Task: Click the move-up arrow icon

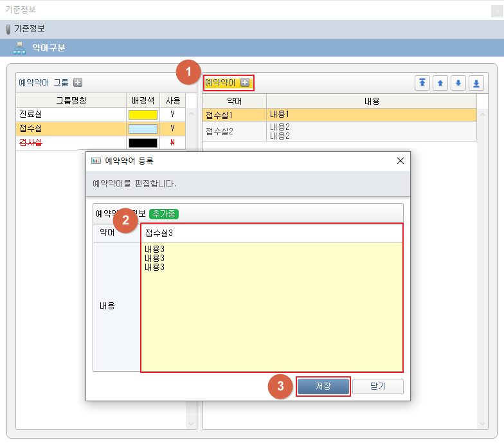Action: [x=440, y=83]
